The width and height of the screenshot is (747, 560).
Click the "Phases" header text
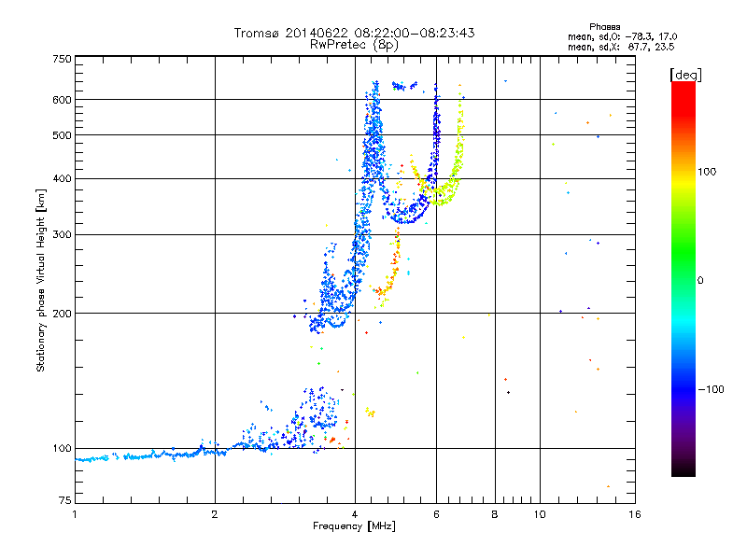pos(604,27)
